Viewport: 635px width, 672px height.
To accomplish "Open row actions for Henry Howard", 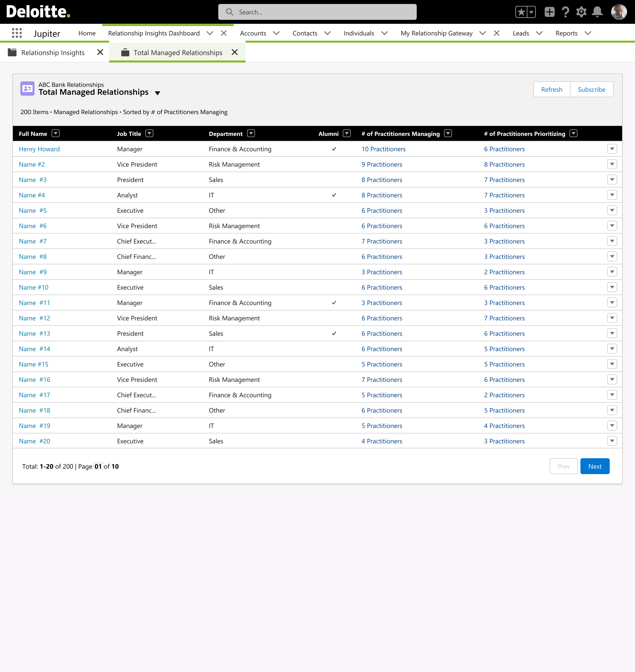I will 612,149.
